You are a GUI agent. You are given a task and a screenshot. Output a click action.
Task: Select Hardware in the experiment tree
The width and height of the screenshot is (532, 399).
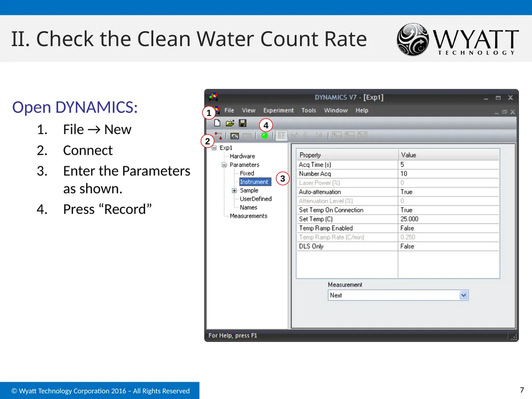pyautogui.click(x=242, y=156)
